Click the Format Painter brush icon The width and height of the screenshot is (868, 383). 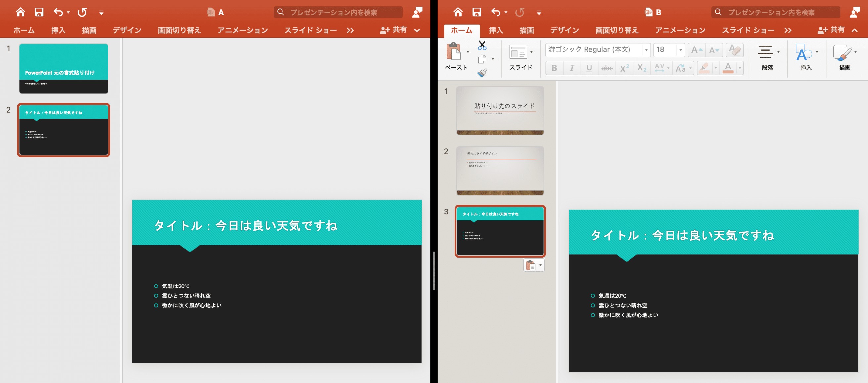pyautogui.click(x=482, y=73)
